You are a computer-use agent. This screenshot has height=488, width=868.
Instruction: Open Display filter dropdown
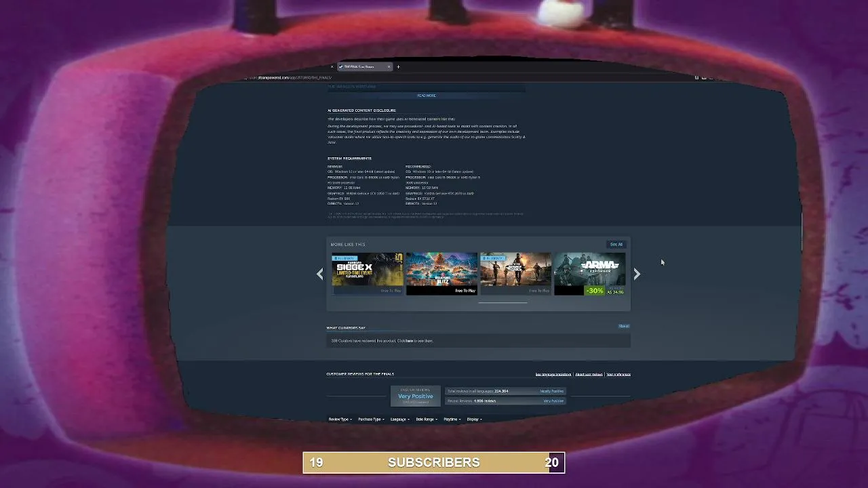pyautogui.click(x=474, y=420)
